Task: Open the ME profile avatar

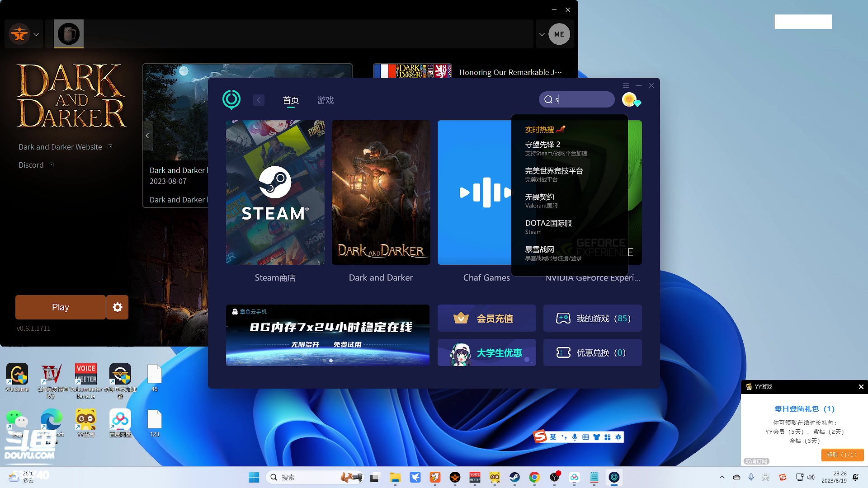Action: coord(559,34)
